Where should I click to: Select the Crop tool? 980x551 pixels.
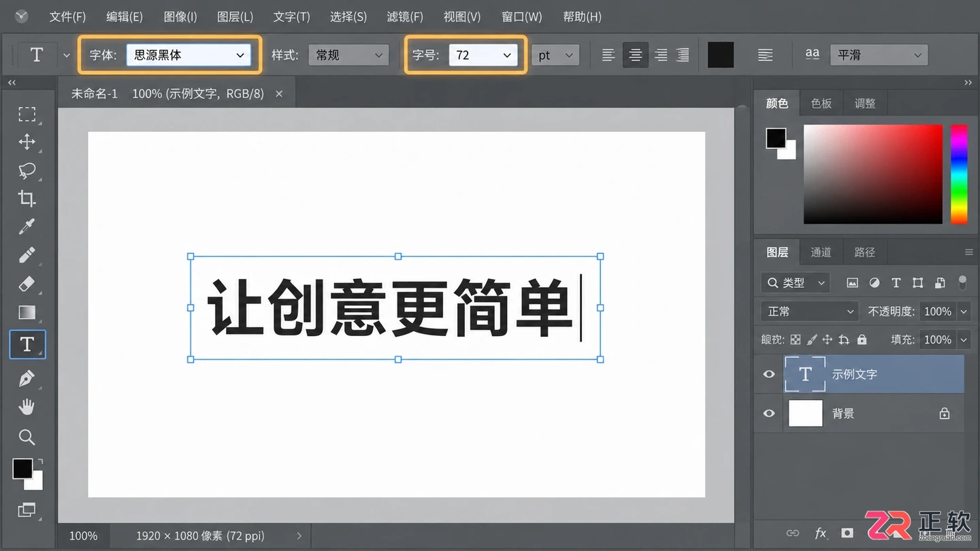click(x=27, y=199)
